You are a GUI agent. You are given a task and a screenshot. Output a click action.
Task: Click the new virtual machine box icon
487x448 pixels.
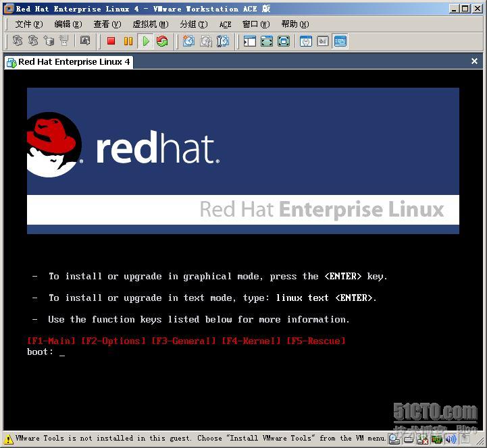[x=49, y=40]
